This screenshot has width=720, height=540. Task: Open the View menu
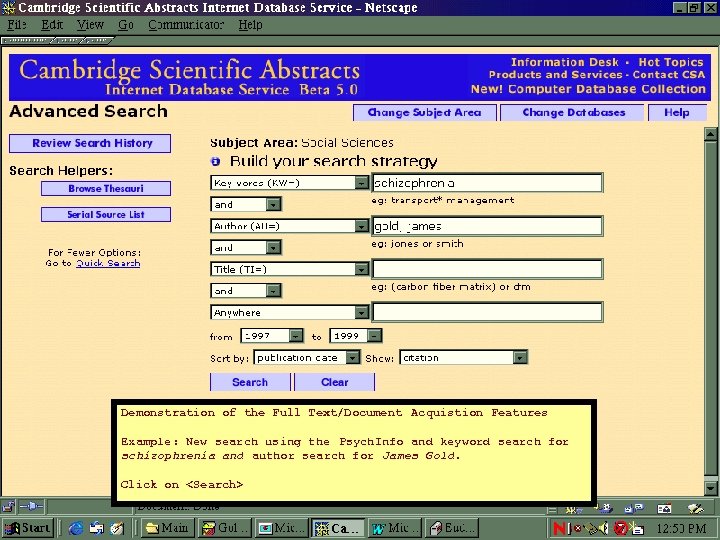pyautogui.click(x=90, y=24)
